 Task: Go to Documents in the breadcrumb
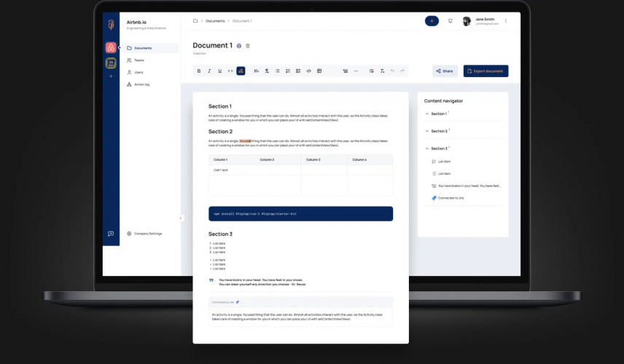215,21
